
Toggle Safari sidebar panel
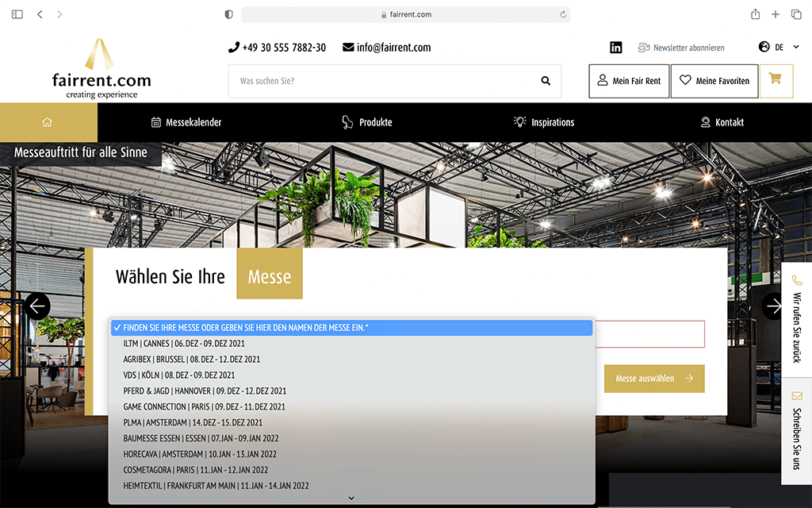tap(17, 14)
